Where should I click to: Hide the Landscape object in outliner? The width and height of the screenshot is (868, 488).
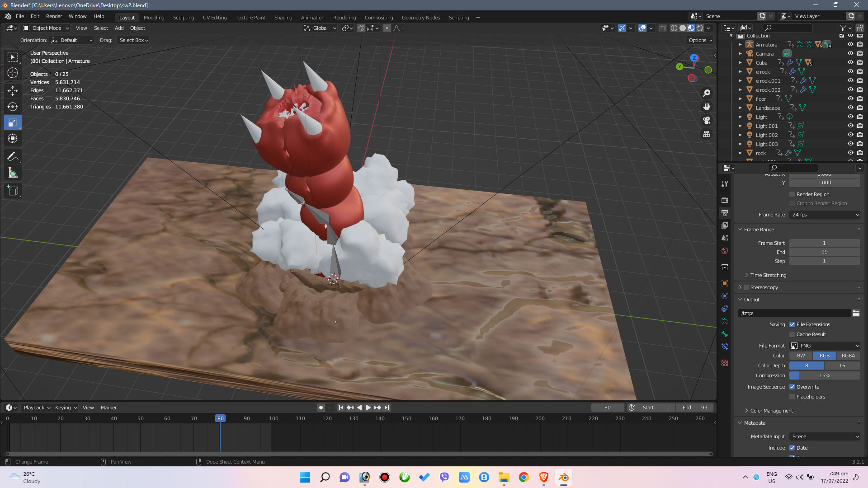pos(850,108)
